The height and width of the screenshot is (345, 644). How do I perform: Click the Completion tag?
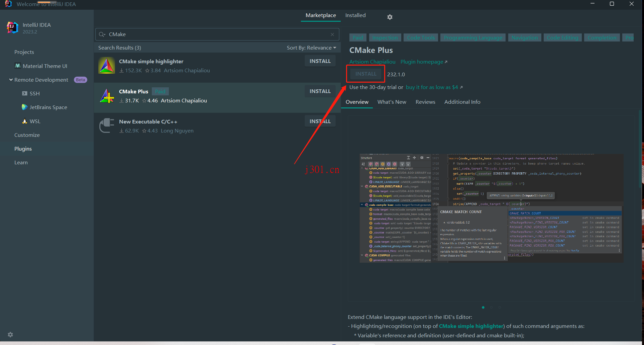602,37
